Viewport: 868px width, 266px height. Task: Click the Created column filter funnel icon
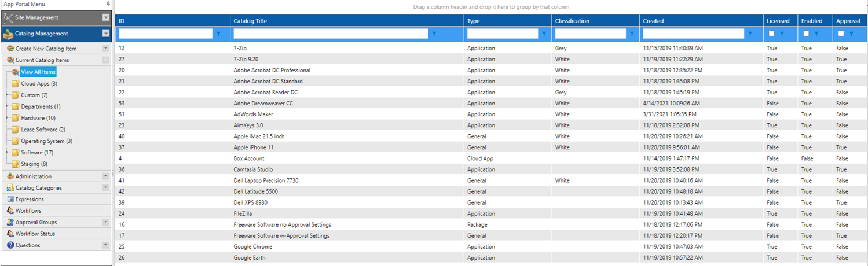coord(750,34)
